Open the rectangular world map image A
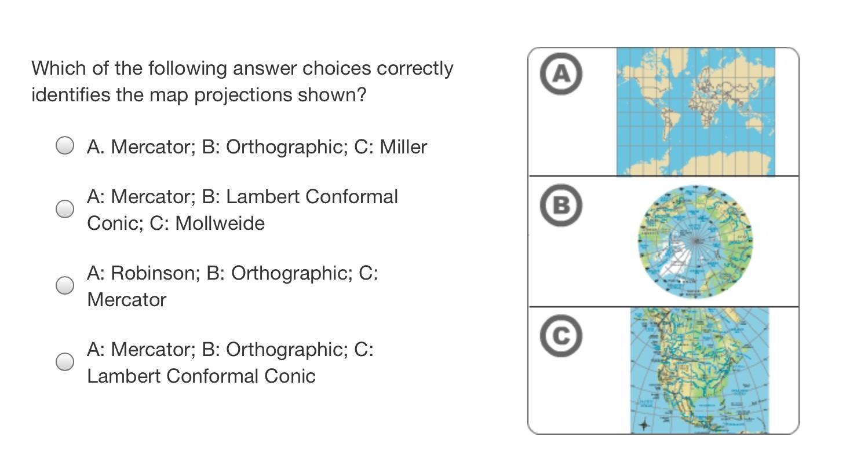868x455 pixels. coord(695,111)
